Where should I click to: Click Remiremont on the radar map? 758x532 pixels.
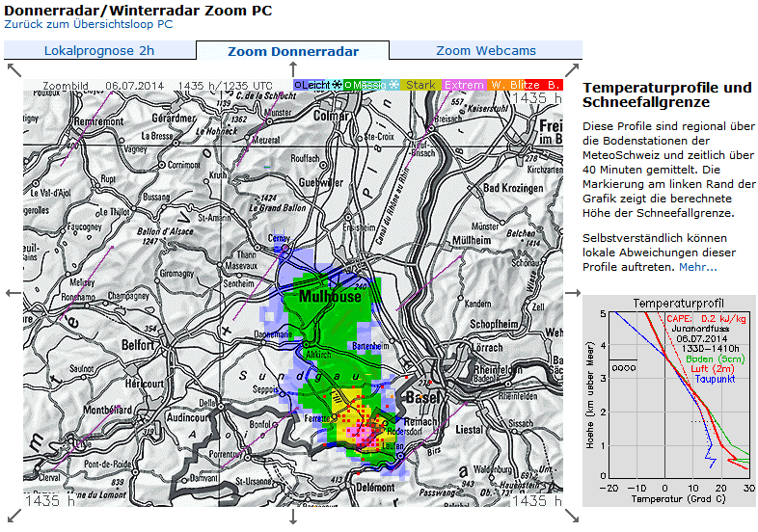[x=98, y=121]
